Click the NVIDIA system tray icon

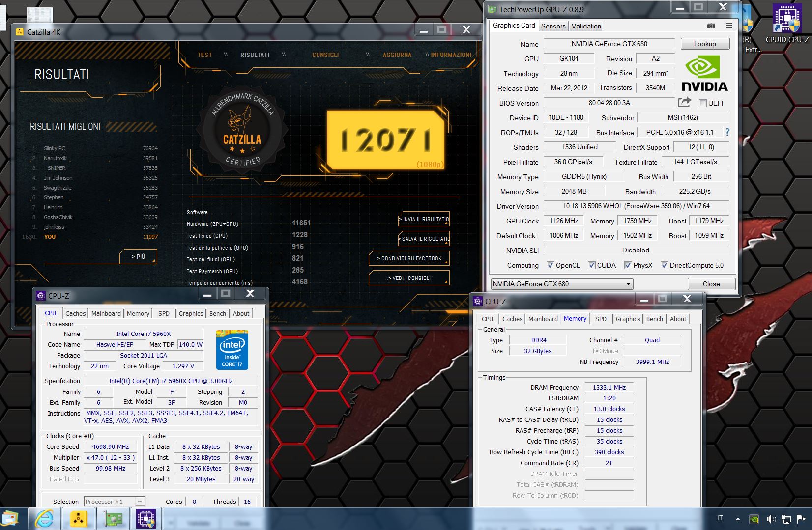click(754, 519)
